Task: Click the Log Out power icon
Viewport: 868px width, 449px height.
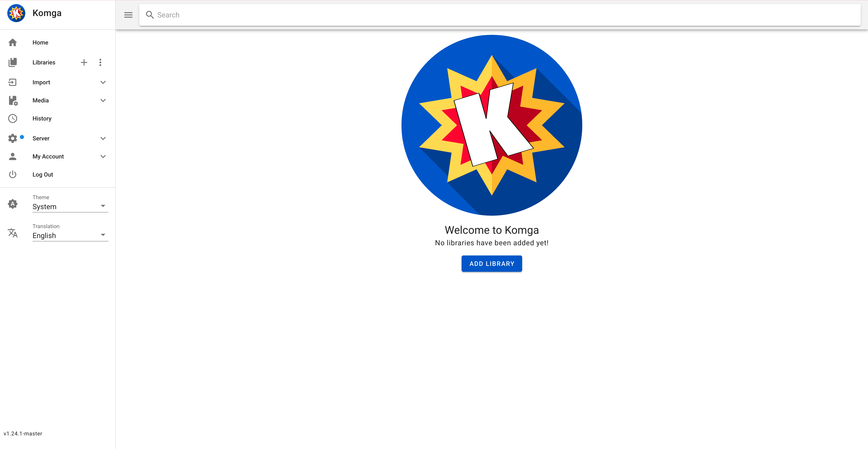Action: (13, 174)
